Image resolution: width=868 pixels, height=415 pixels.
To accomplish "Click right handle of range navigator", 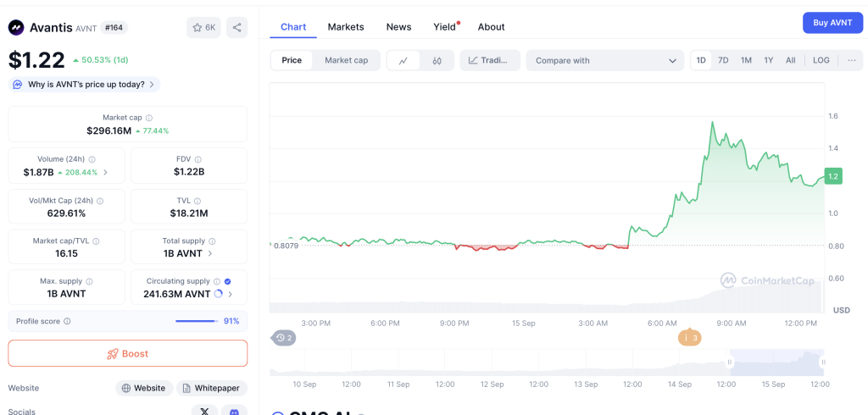I will (824, 362).
